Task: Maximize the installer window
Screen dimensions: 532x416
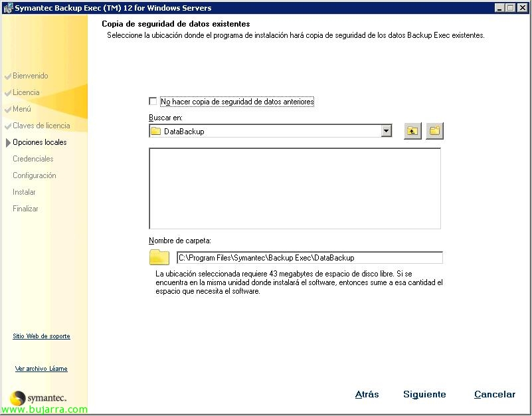Action: [510, 7]
